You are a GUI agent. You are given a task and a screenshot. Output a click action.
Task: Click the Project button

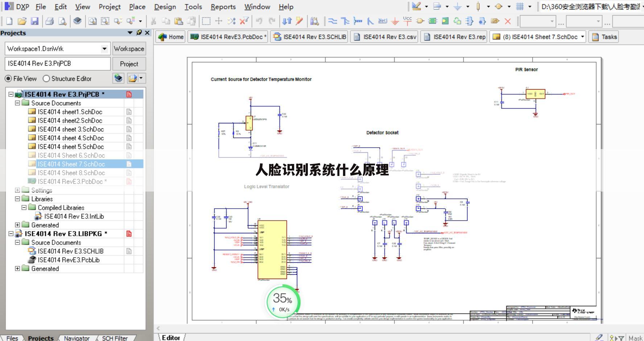[129, 64]
